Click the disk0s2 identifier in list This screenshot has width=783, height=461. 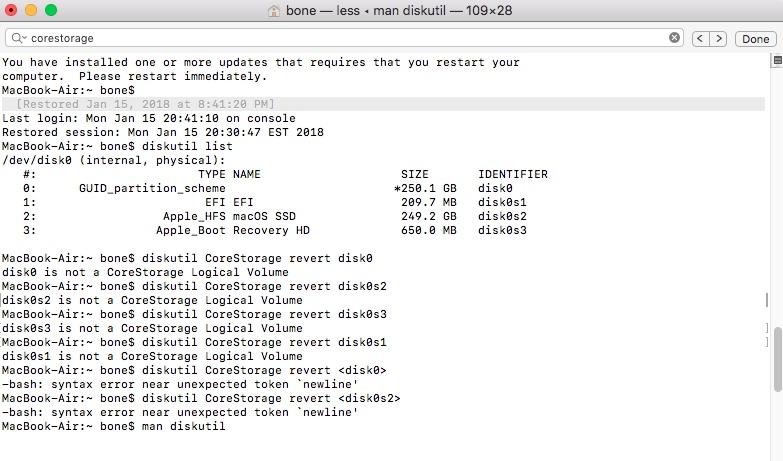[x=502, y=216]
